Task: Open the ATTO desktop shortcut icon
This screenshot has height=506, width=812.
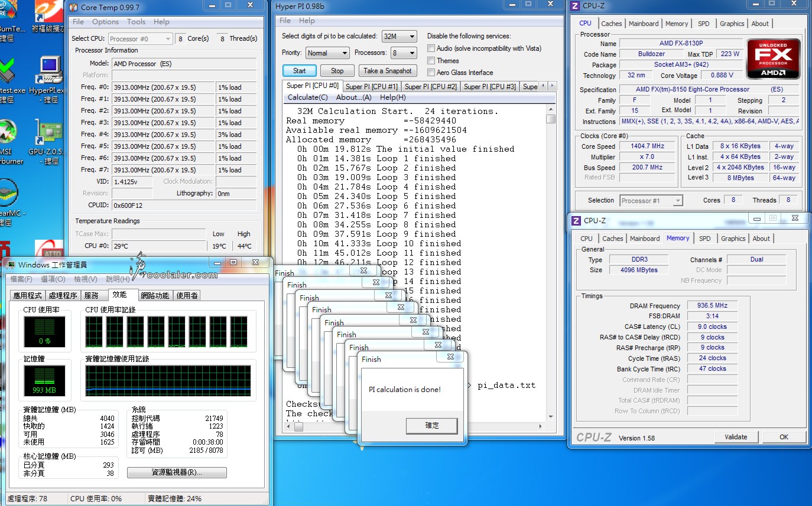Action: pos(49,249)
